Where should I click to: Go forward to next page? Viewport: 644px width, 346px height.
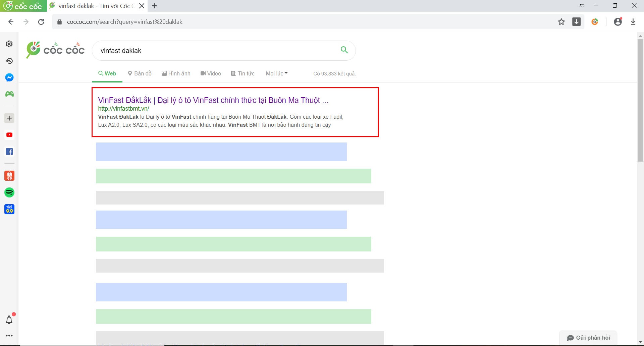(26, 22)
